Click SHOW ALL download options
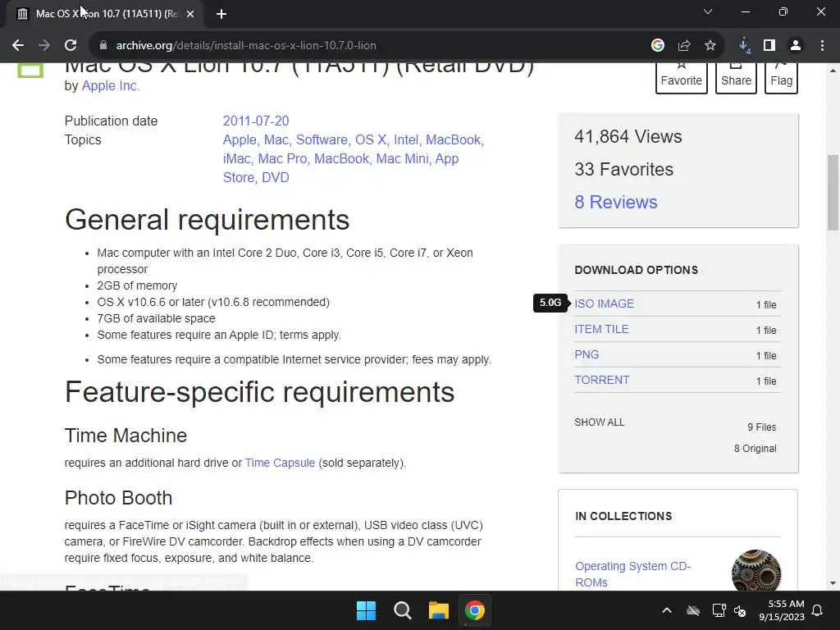This screenshot has height=630, width=840. click(x=599, y=422)
